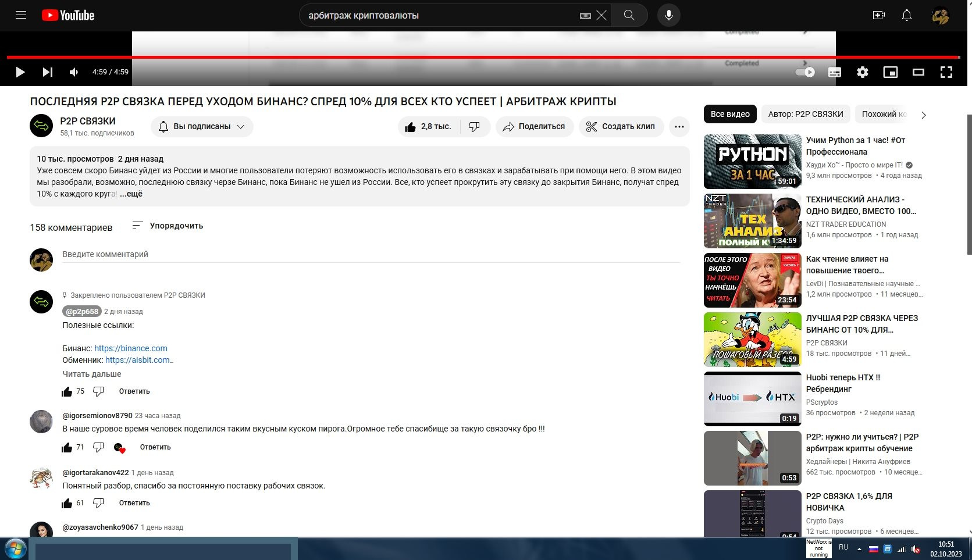Open the taskbar clock showing 10:51
This screenshot has width=972, height=560.
[946, 549]
